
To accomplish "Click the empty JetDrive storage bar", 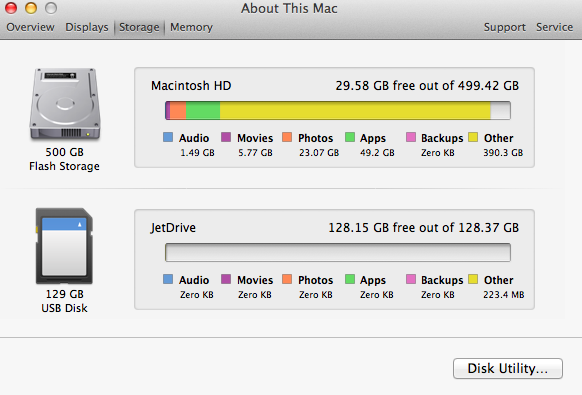I will 338,252.
